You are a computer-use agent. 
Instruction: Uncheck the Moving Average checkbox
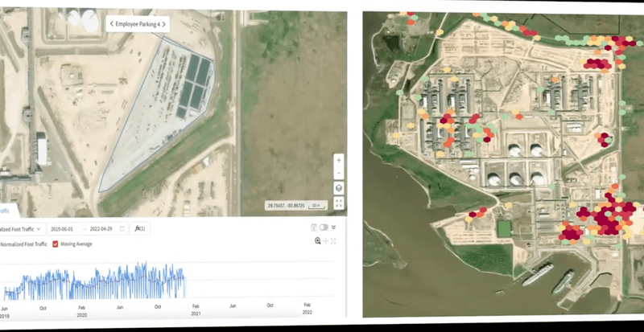[56, 244]
